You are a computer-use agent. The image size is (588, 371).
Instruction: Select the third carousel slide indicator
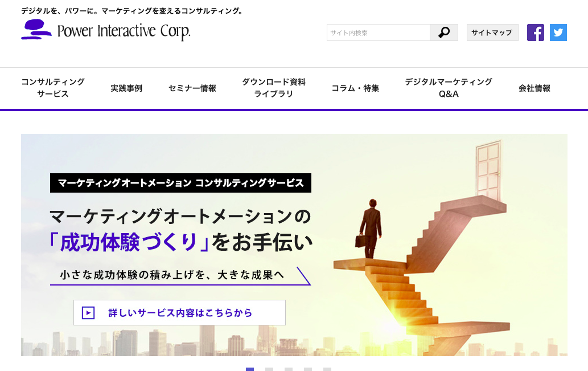pos(289,369)
